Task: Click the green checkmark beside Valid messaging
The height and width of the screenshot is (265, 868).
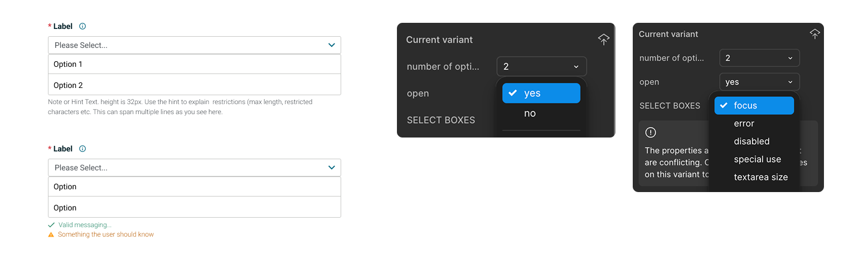Action: click(x=51, y=225)
